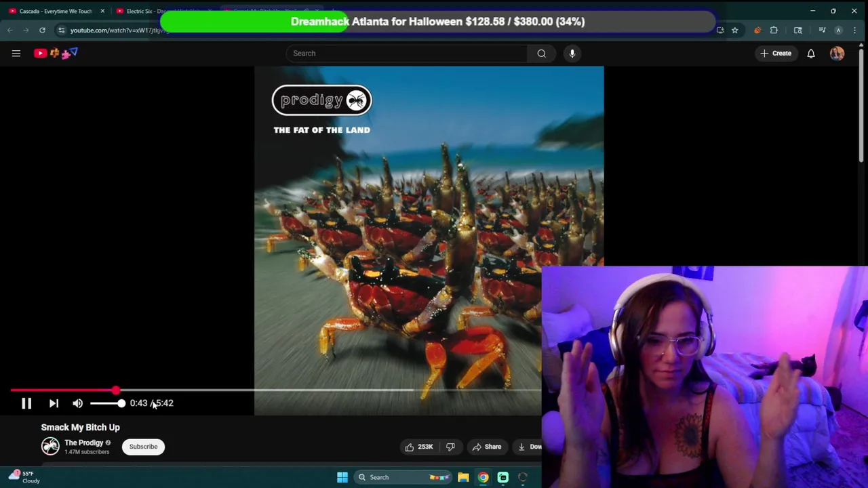This screenshot has height=488, width=868.
Task: Open the media controls icon
Action: [x=822, y=30]
